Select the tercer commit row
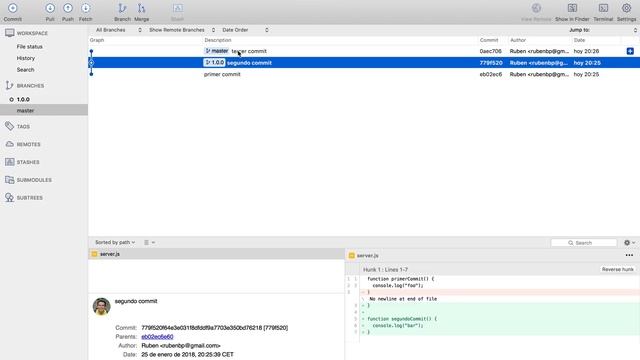 click(364, 51)
